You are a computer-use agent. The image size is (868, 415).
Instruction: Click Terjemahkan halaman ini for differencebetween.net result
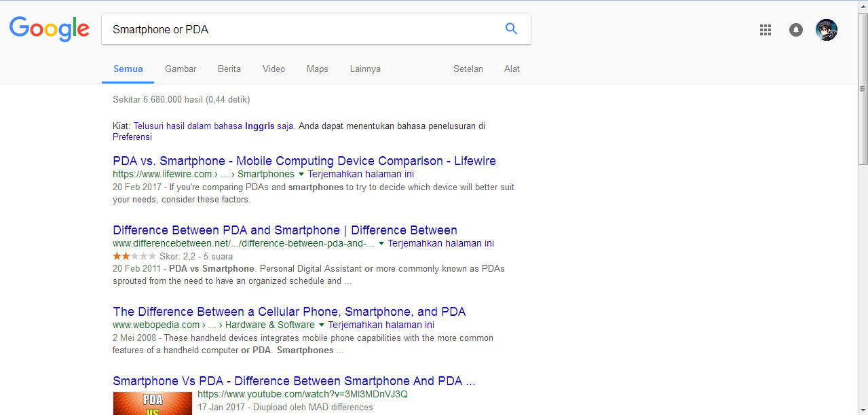(441, 243)
